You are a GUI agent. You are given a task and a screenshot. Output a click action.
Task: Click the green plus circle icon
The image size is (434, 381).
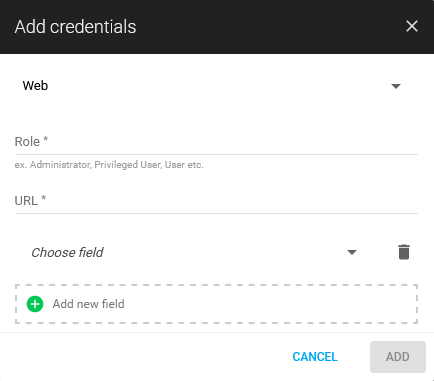[35, 304]
